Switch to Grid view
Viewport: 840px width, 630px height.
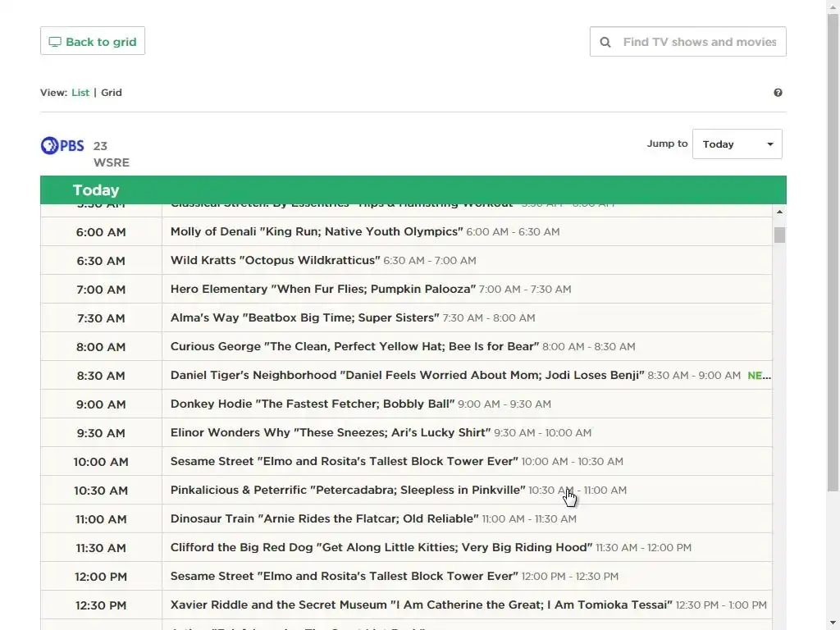tap(112, 93)
